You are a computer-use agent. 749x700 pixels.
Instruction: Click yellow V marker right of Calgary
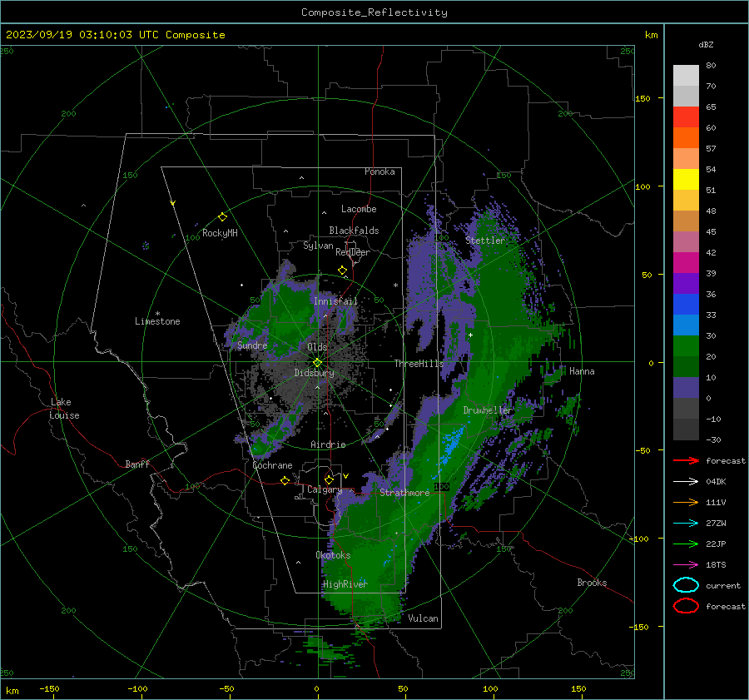click(345, 476)
